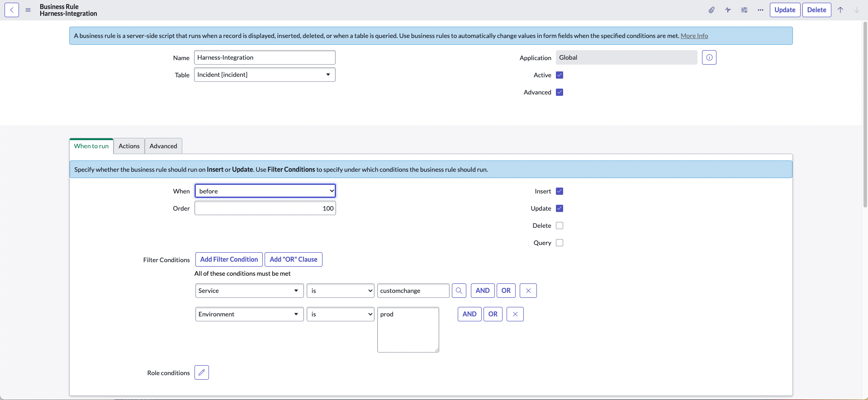Uncheck the Active checkbox
This screenshot has width=868, height=400.
point(560,75)
